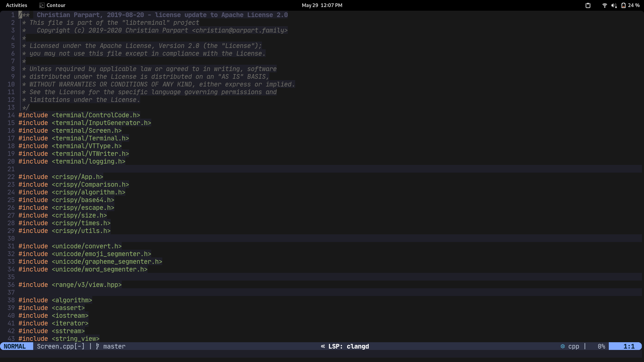Click the terminal/InputGenerator.h include line
The image size is (644, 362).
point(85,123)
